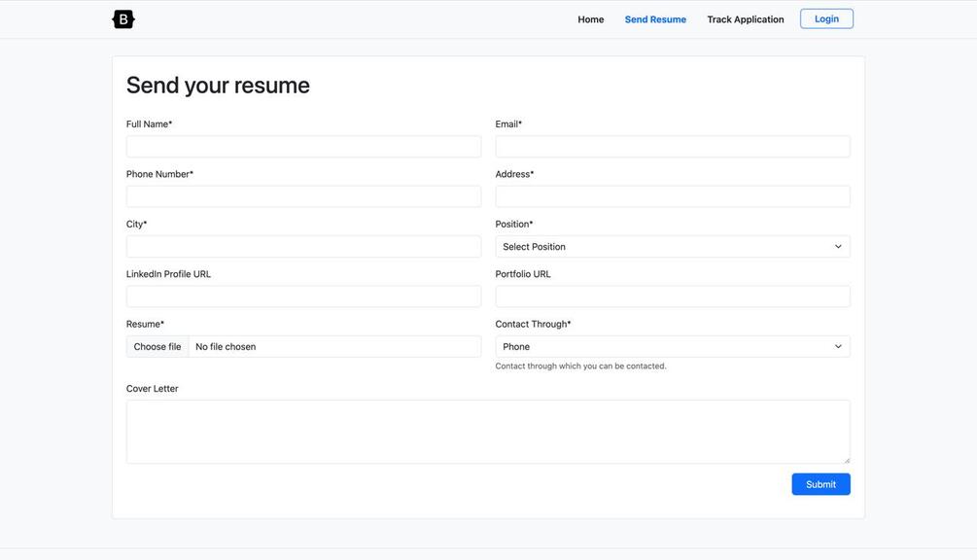The height and width of the screenshot is (560, 977).
Task: Click the 'Contact Through*' label
Action: point(533,324)
